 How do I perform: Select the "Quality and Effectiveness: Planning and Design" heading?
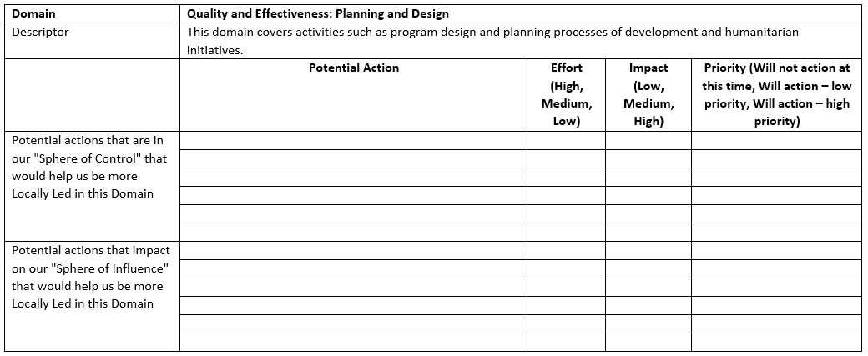tap(318, 13)
